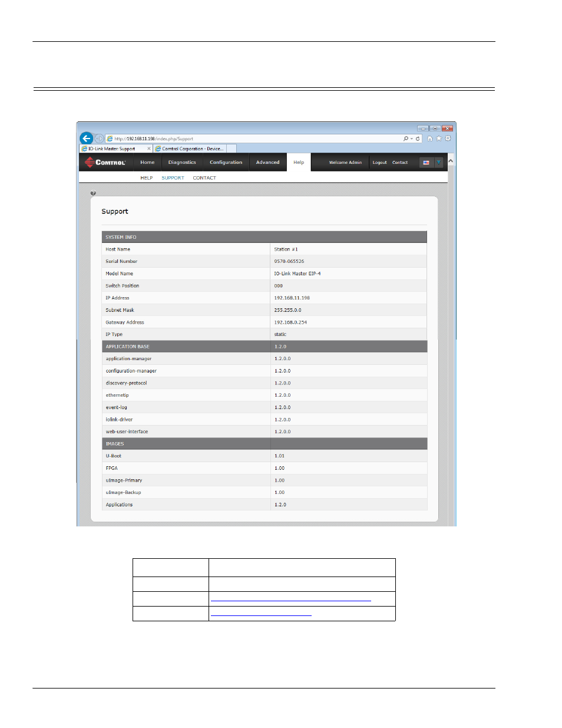Viewport: 562px width, 728px height.
Task: Open the CONTACT submenu link
Action: 204,178
